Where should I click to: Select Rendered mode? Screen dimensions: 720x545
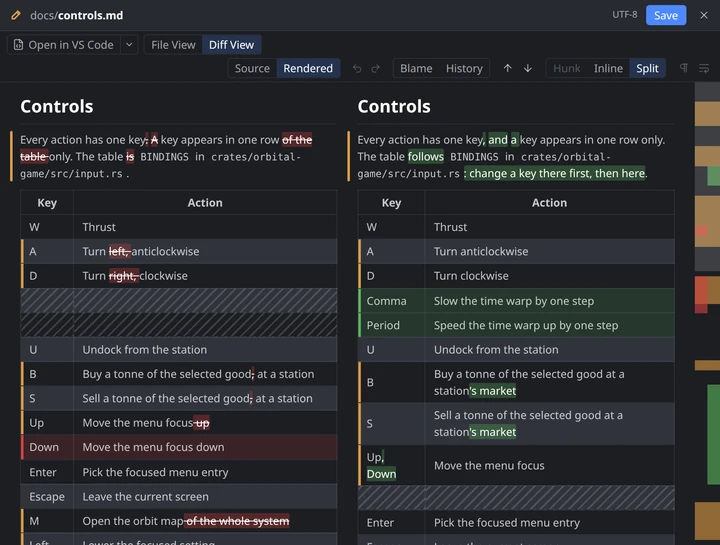point(308,68)
